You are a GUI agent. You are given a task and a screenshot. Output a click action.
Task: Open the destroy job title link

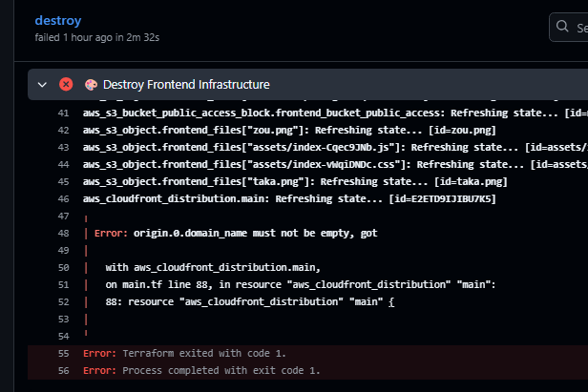click(58, 20)
